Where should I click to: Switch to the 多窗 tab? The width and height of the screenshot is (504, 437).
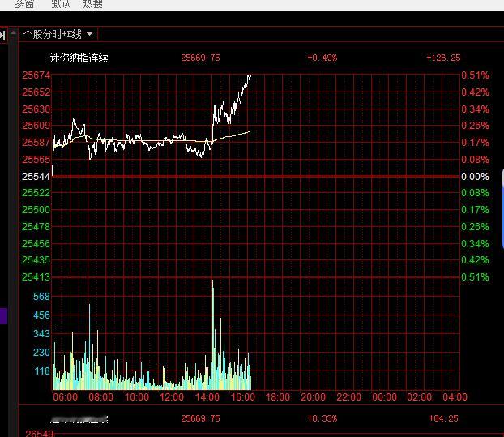click(x=24, y=4)
